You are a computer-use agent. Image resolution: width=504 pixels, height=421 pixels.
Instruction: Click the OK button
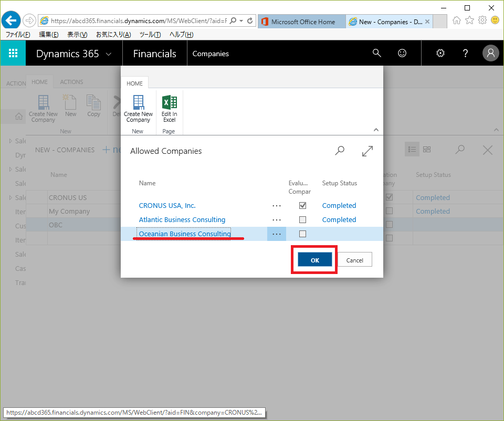[314, 260]
